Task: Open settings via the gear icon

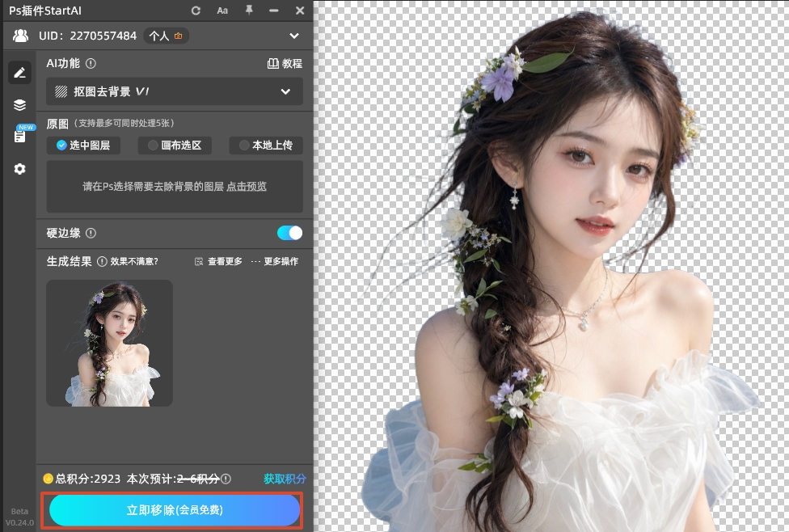Action: [19, 168]
